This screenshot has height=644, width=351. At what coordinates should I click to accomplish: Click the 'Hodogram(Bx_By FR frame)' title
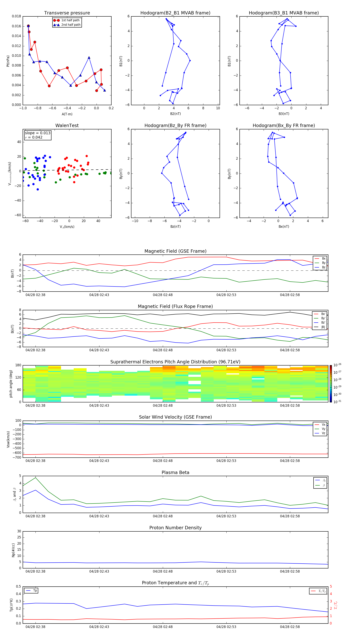tap(284, 125)
